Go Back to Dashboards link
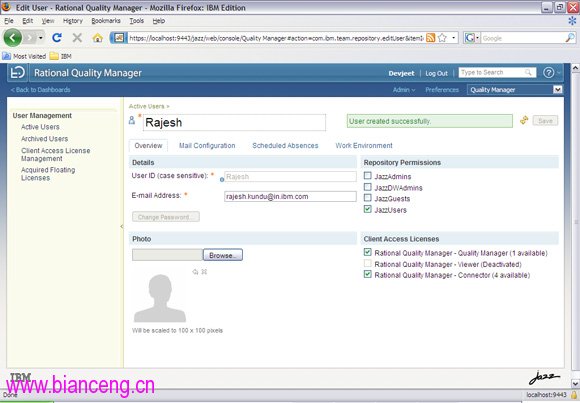The height and width of the screenshot is (403, 580). coord(40,90)
